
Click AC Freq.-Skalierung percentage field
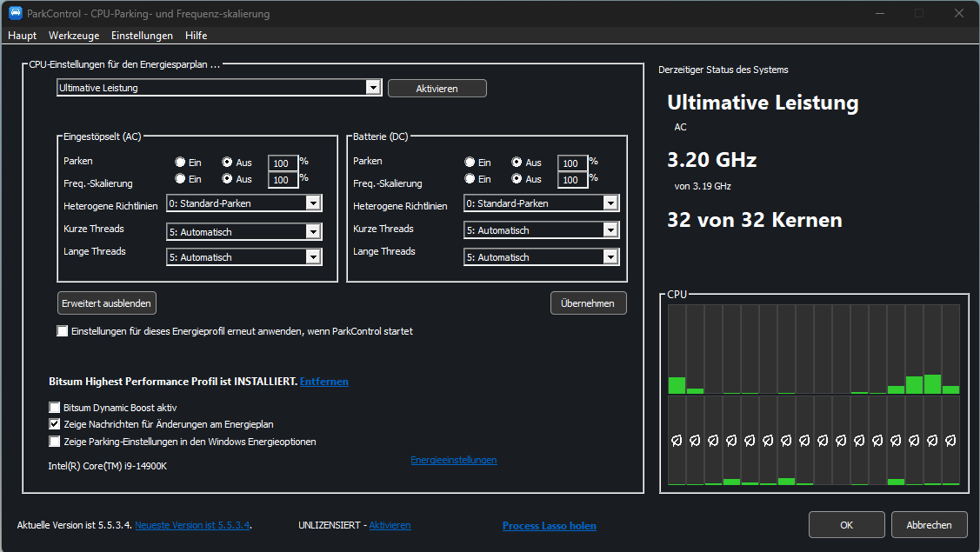(x=283, y=180)
